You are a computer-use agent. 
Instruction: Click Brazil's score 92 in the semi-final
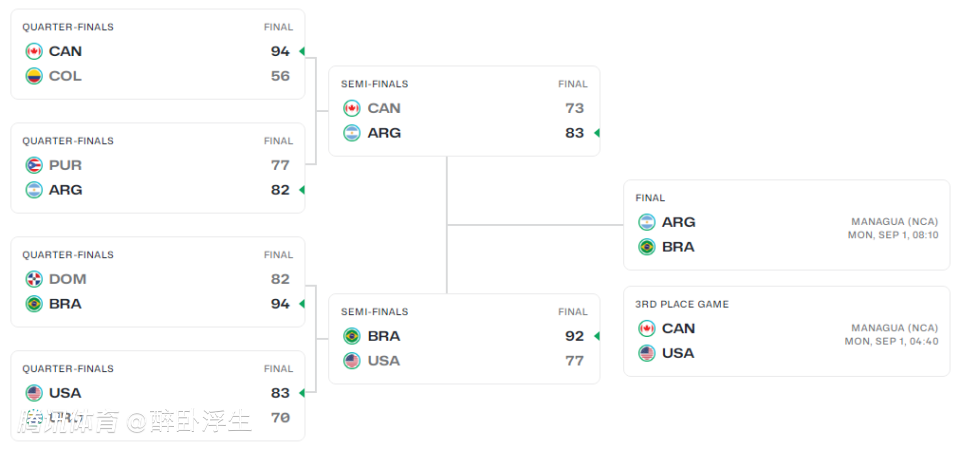[x=574, y=336]
